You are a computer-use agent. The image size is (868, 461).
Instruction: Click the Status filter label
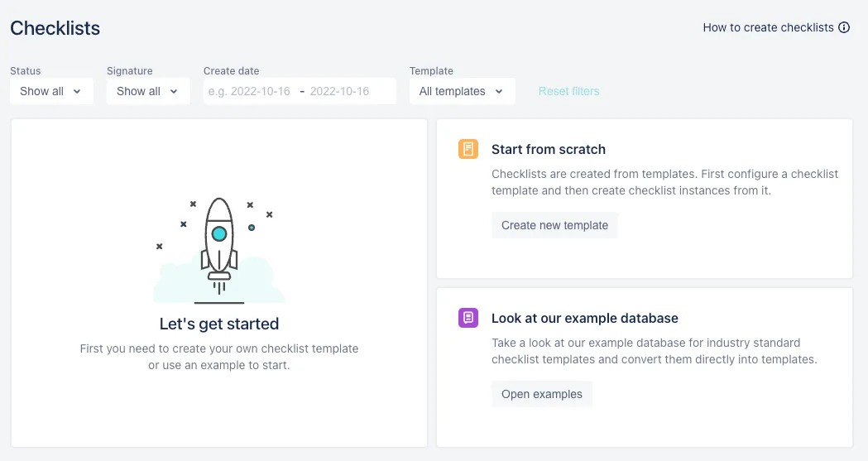(26, 71)
